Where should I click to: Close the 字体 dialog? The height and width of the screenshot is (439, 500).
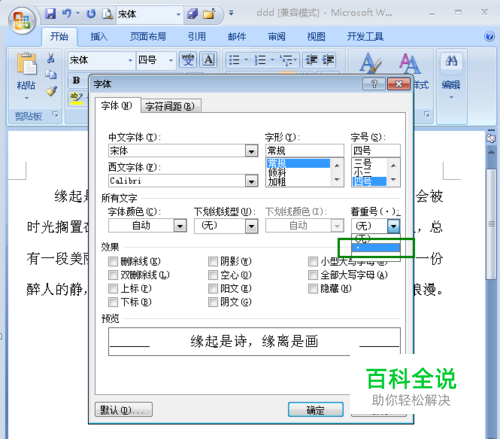point(399,84)
